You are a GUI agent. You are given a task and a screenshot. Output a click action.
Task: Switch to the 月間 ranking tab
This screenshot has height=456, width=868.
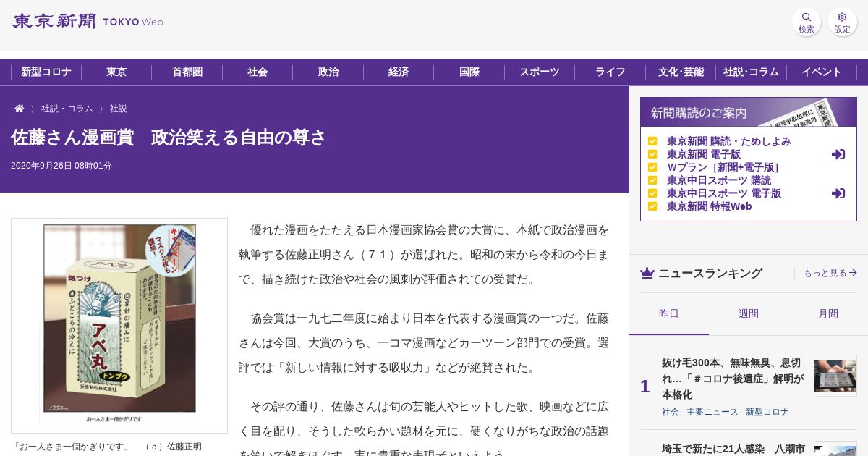point(828,313)
